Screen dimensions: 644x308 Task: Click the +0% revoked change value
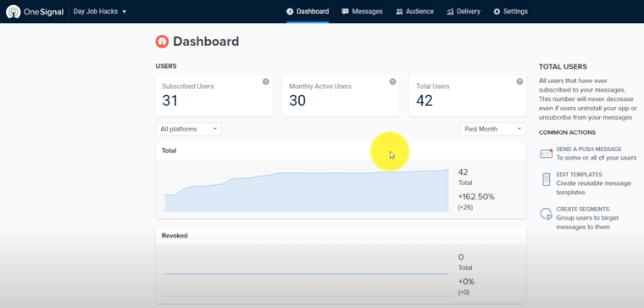click(x=466, y=282)
